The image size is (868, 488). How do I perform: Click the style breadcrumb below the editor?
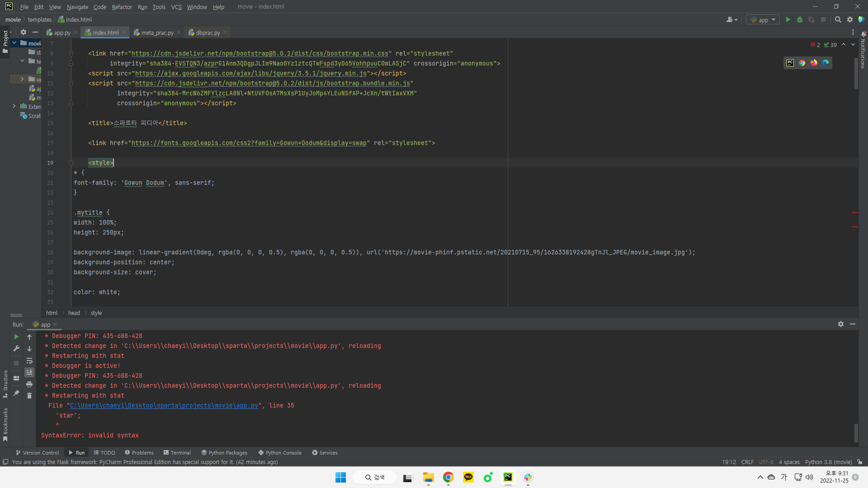[96, 313]
